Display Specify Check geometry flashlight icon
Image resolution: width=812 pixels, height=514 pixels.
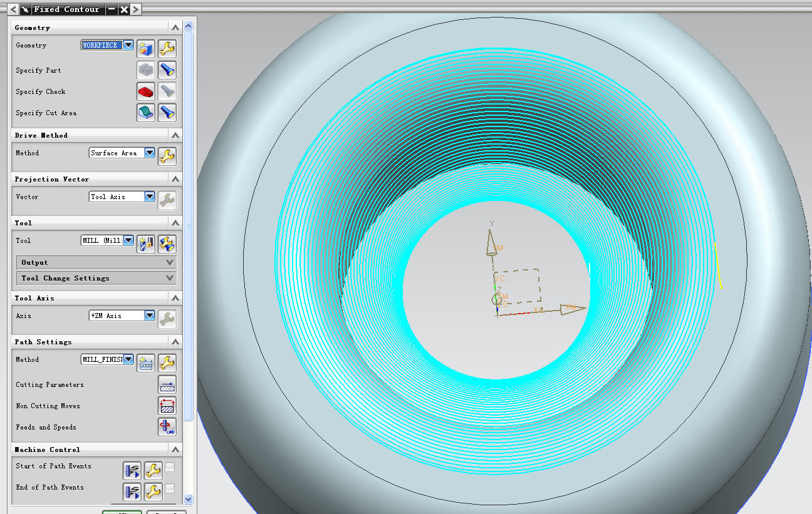point(167,91)
